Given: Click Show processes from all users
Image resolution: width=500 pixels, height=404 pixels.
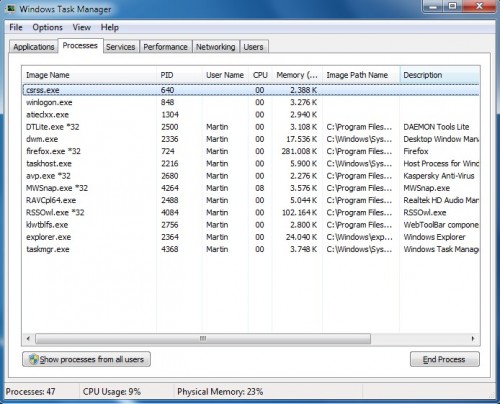Looking at the screenshot, I should [86, 359].
